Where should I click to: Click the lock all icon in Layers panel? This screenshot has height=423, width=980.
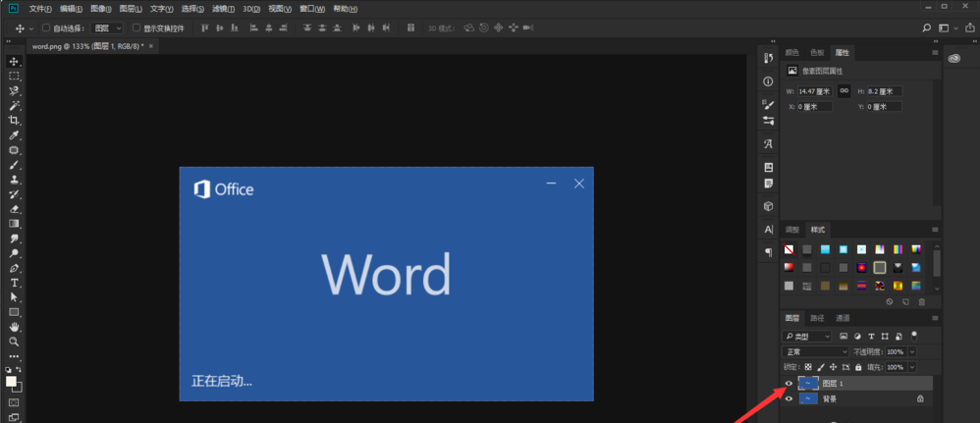[x=859, y=367]
